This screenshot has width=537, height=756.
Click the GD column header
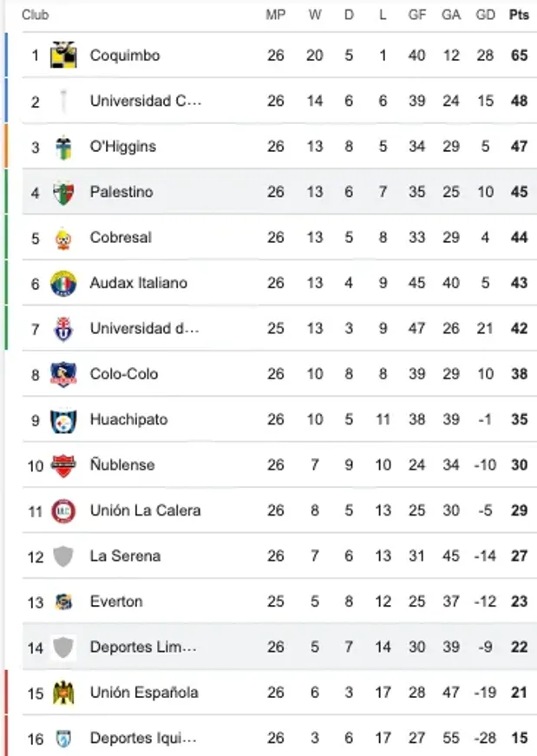(x=486, y=15)
